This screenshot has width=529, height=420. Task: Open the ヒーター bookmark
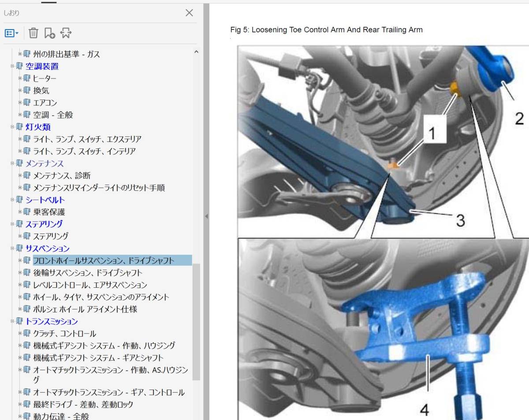click(x=45, y=78)
